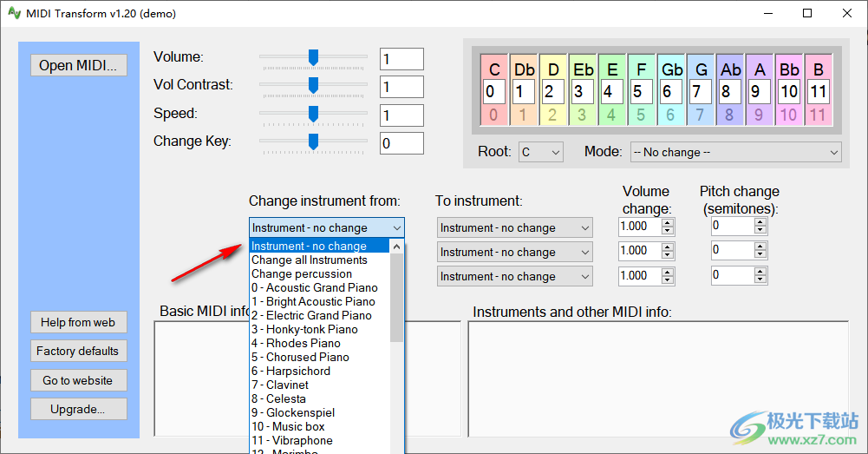Click the G note mapping field

[x=701, y=91]
